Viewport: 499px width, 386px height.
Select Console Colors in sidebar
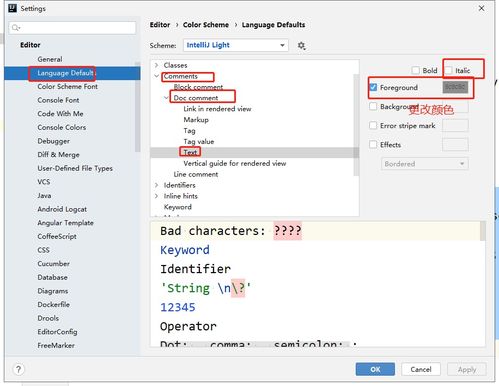62,127
